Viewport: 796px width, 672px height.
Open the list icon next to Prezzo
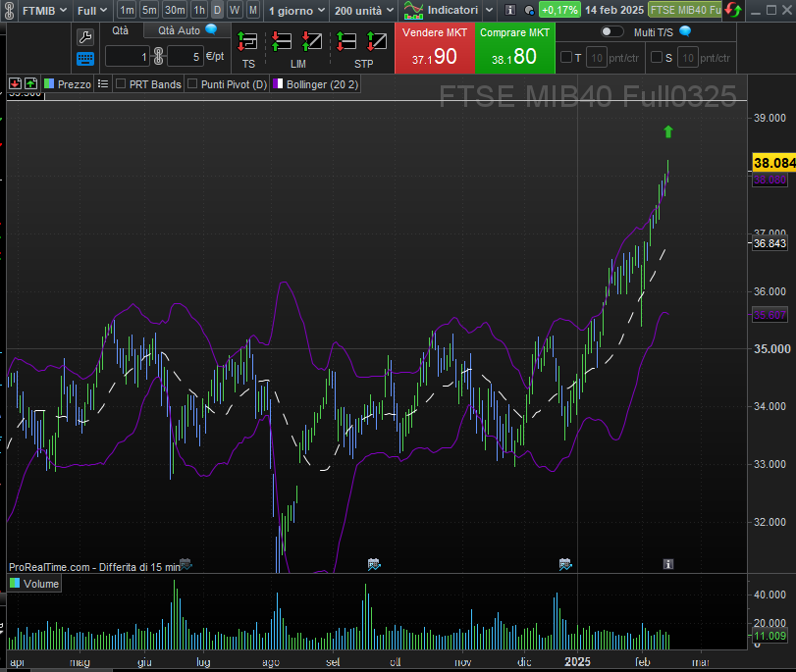click(103, 84)
